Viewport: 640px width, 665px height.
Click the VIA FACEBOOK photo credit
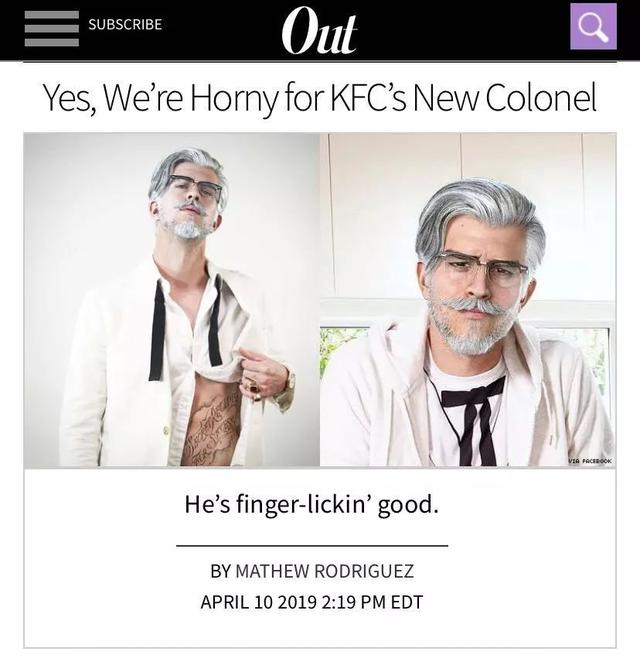tap(590, 460)
